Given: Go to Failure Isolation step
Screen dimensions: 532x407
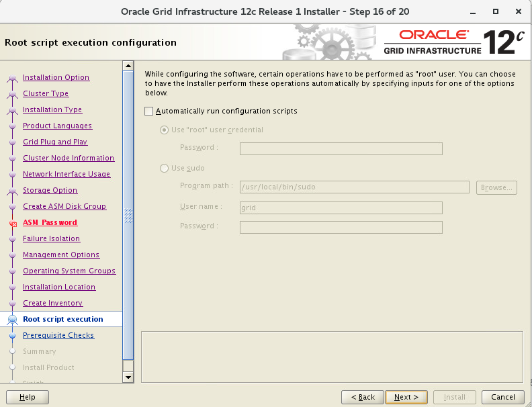Looking at the screenshot, I should [52, 238].
